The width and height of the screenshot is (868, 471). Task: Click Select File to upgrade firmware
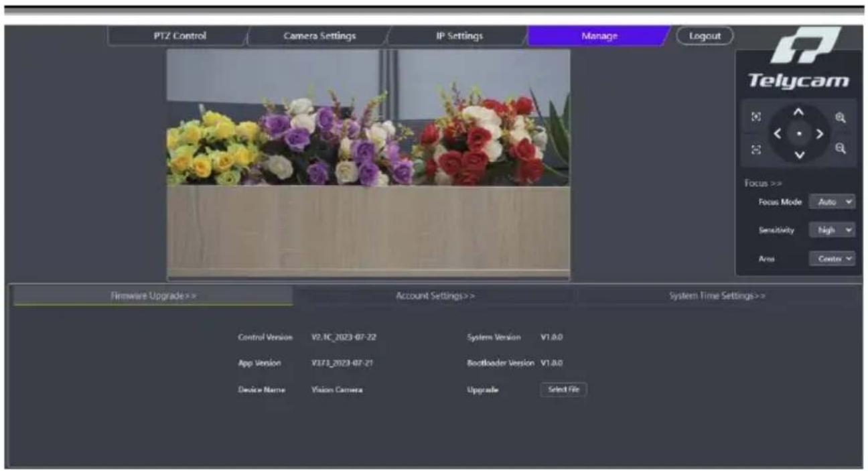click(563, 389)
